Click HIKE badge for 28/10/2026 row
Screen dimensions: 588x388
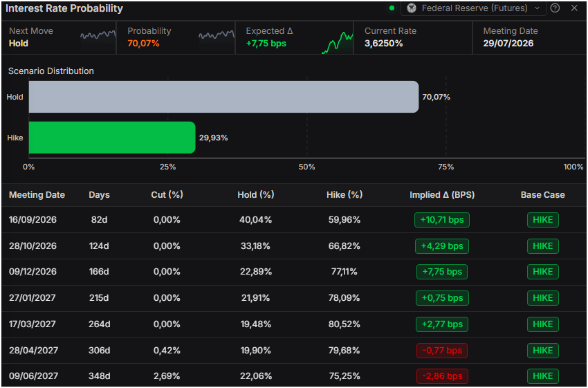542,246
